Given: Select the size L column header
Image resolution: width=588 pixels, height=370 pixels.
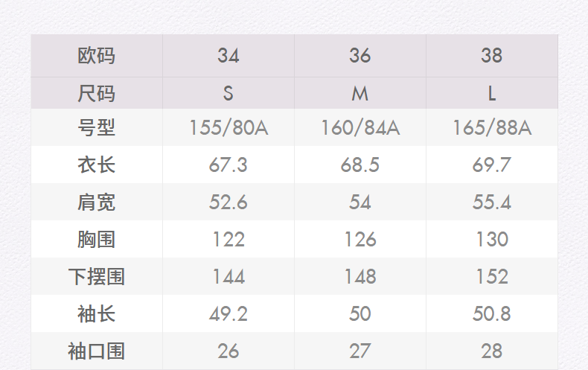Looking at the screenshot, I should [x=492, y=94].
